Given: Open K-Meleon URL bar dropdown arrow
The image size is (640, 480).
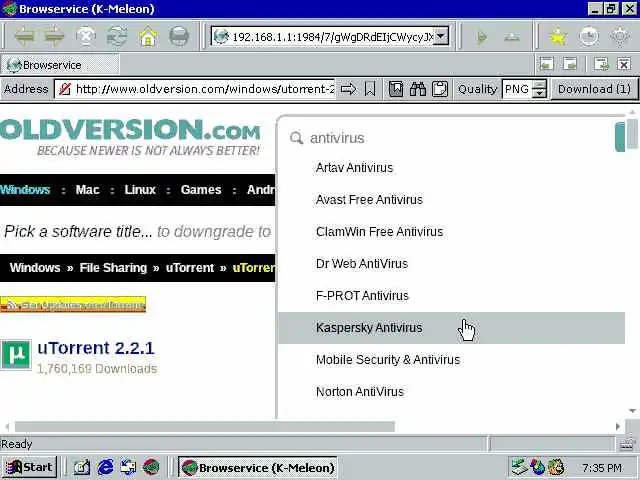Looking at the screenshot, I should pos(441,36).
